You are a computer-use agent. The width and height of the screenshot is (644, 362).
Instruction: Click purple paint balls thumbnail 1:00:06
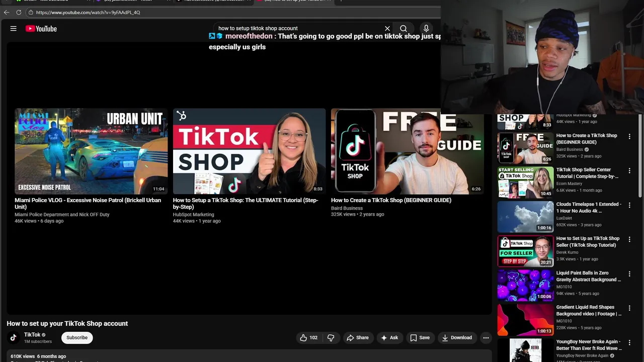click(525, 285)
